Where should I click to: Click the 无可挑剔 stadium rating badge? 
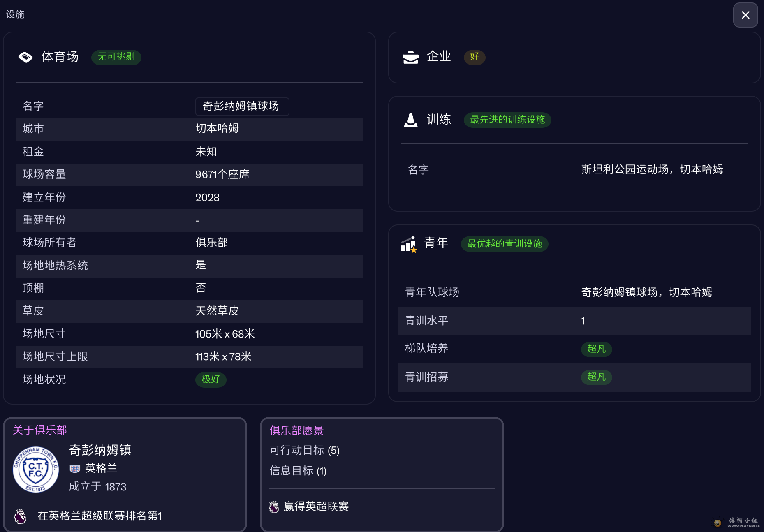(x=116, y=57)
